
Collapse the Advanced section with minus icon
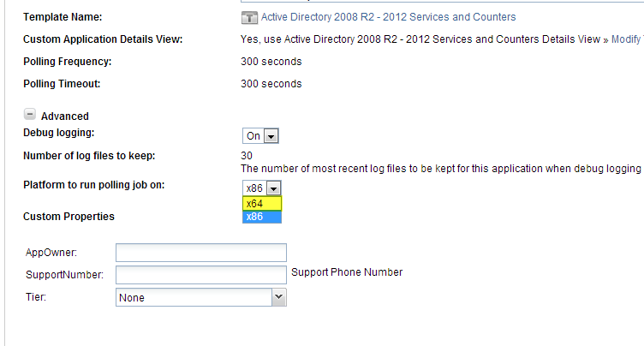click(30, 114)
